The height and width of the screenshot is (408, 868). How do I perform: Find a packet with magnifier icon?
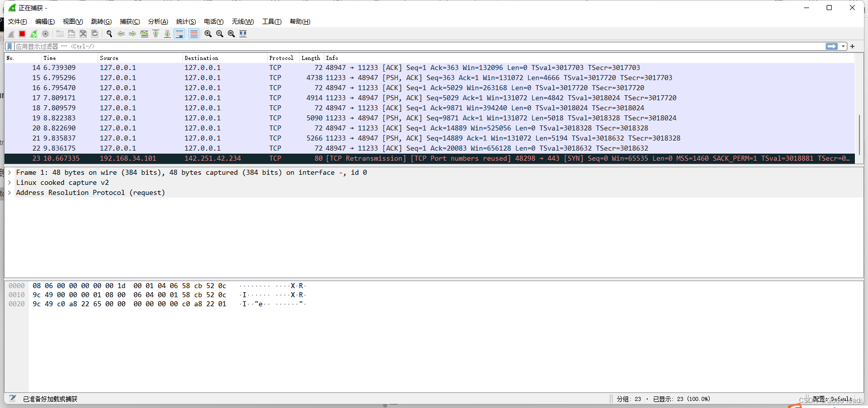point(109,34)
